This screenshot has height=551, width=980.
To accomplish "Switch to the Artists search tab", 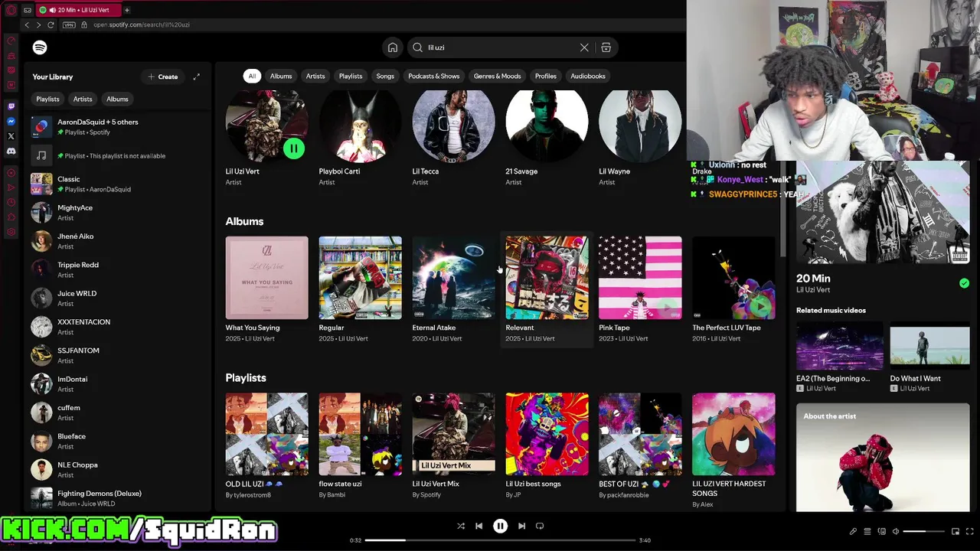I will (315, 76).
